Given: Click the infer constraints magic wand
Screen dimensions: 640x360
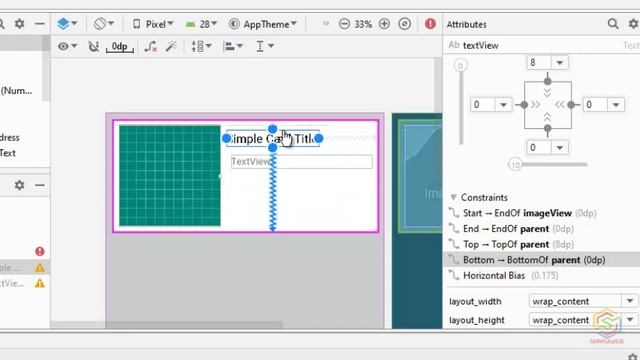Looking at the screenshot, I should [171, 46].
